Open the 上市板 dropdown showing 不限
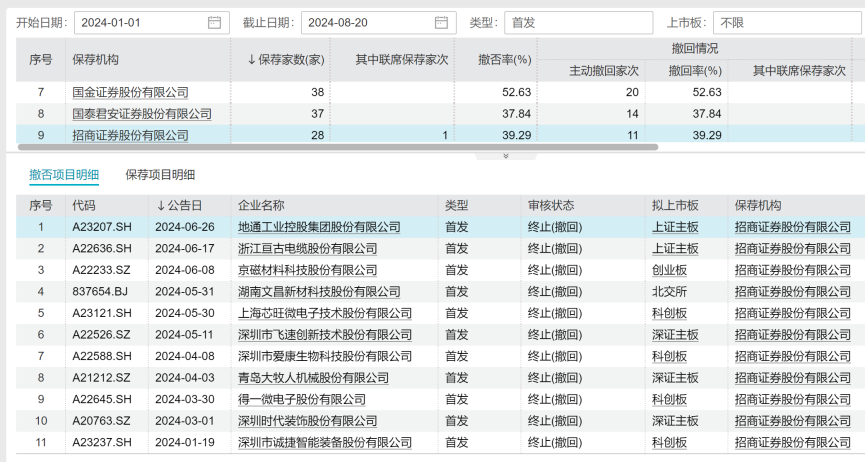Screen dimensions: 865x462 pos(788,23)
